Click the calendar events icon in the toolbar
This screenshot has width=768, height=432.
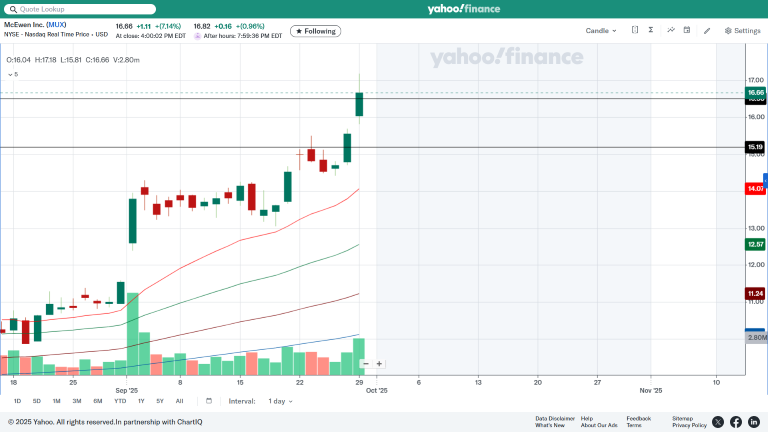687,30
